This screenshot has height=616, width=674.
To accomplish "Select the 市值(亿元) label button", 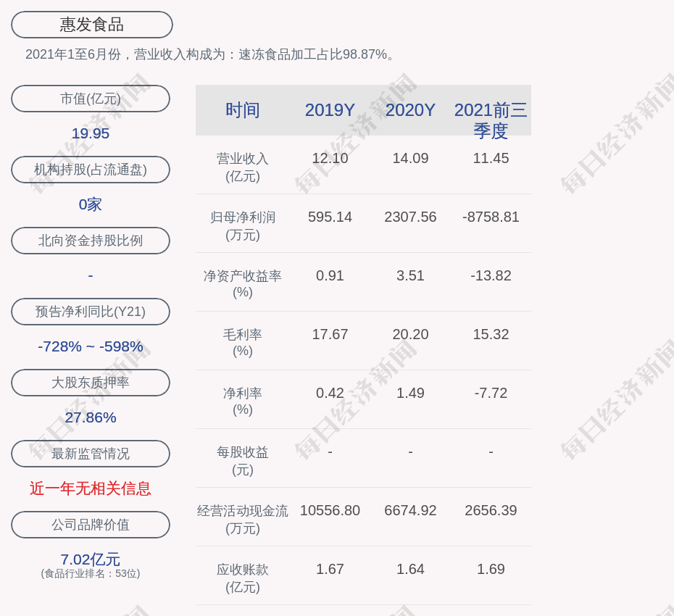I will 91,99.
